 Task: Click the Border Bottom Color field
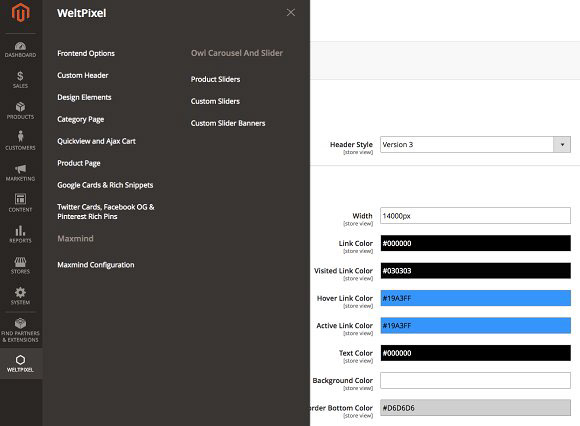click(x=475, y=408)
